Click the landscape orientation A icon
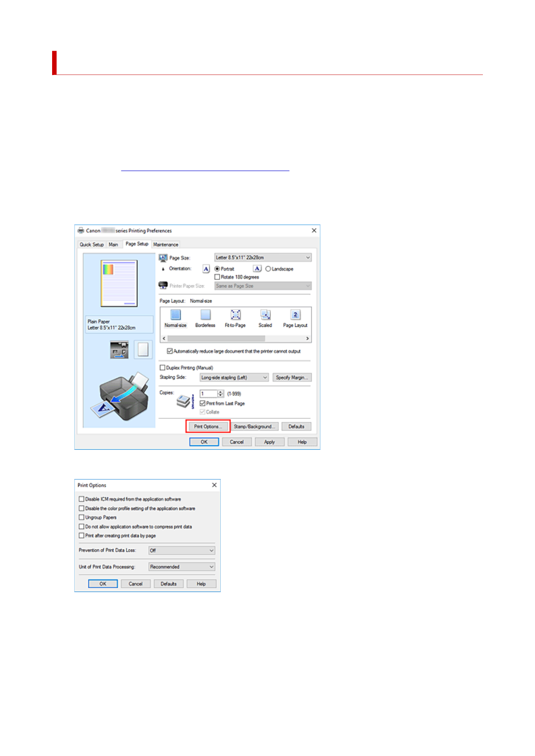Image resolution: width=535 pixels, height=756 pixels. tap(257, 269)
